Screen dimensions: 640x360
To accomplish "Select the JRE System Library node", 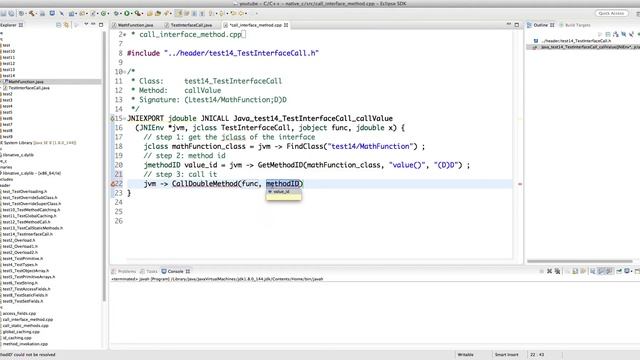I will (38, 143).
